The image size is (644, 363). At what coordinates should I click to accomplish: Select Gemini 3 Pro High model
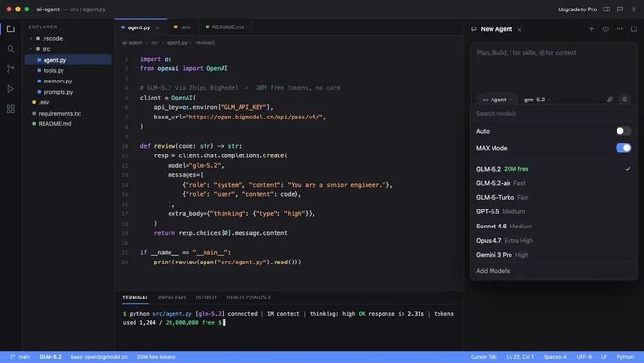(553, 255)
